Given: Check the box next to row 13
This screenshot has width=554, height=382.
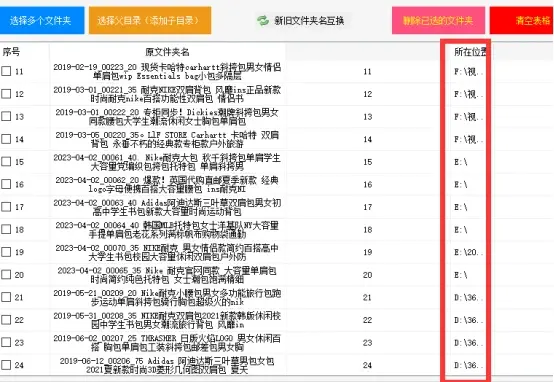Looking at the screenshot, I should click(x=6, y=116).
